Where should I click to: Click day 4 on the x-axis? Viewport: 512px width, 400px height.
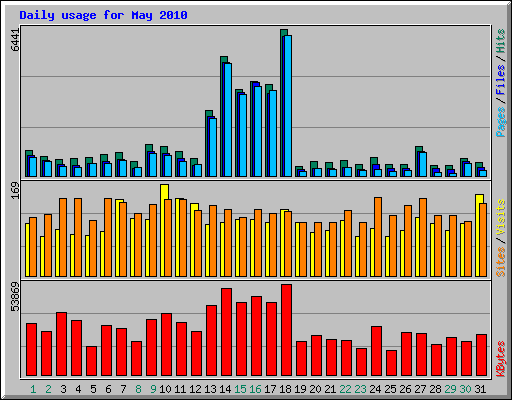[x=78, y=389]
